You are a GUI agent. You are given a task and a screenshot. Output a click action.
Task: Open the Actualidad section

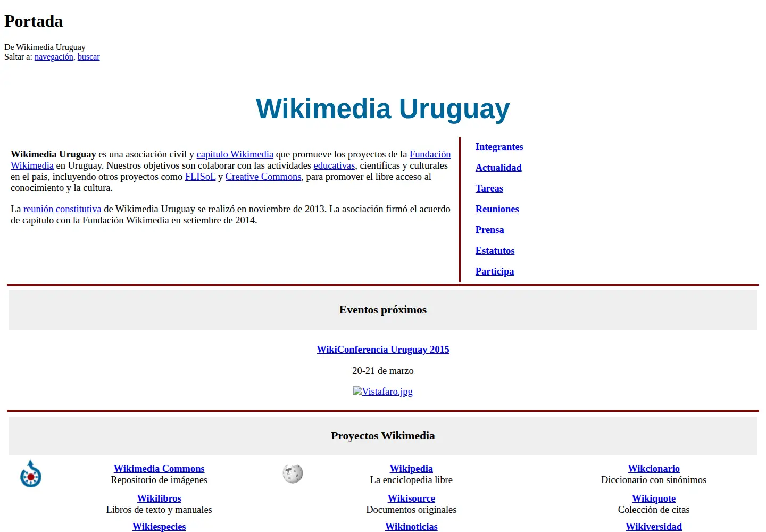click(498, 168)
